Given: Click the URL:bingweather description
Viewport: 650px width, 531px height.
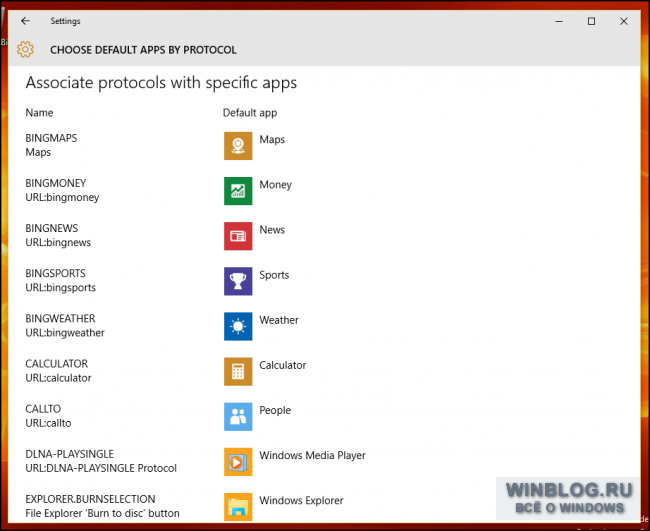Looking at the screenshot, I should [x=65, y=333].
